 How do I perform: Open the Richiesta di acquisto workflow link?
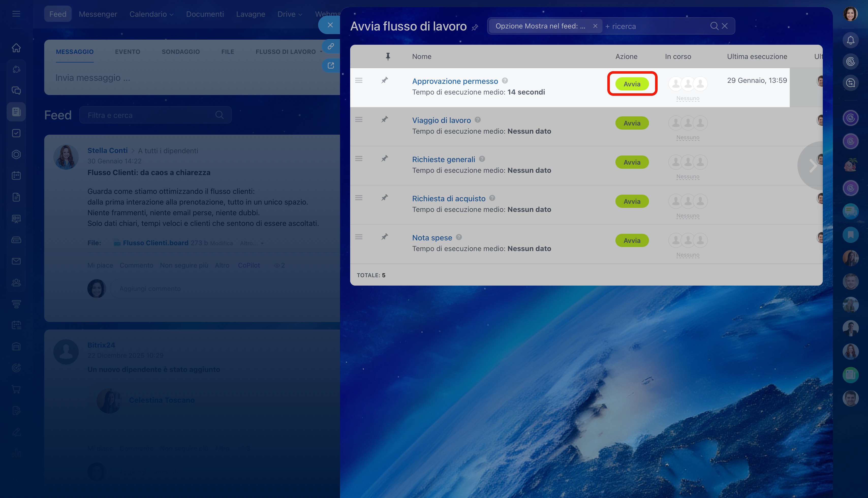pyautogui.click(x=448, y=198)
